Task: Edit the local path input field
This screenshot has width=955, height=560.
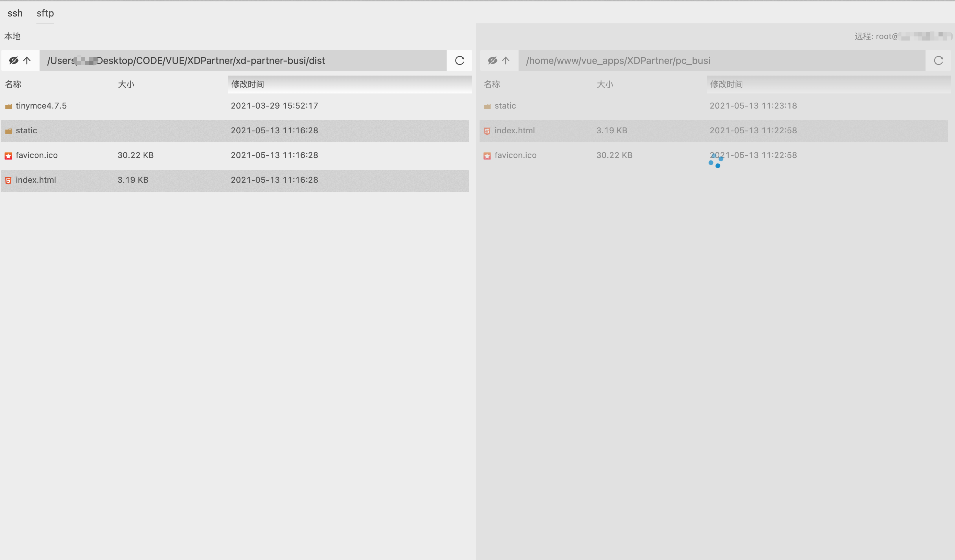Action: 243,60
